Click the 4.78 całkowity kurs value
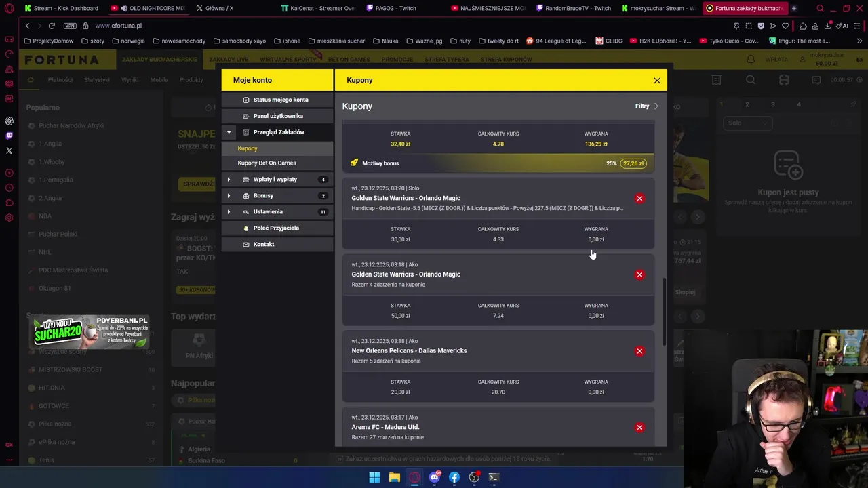This screenshot has width=868, height=488. (498, 144)
